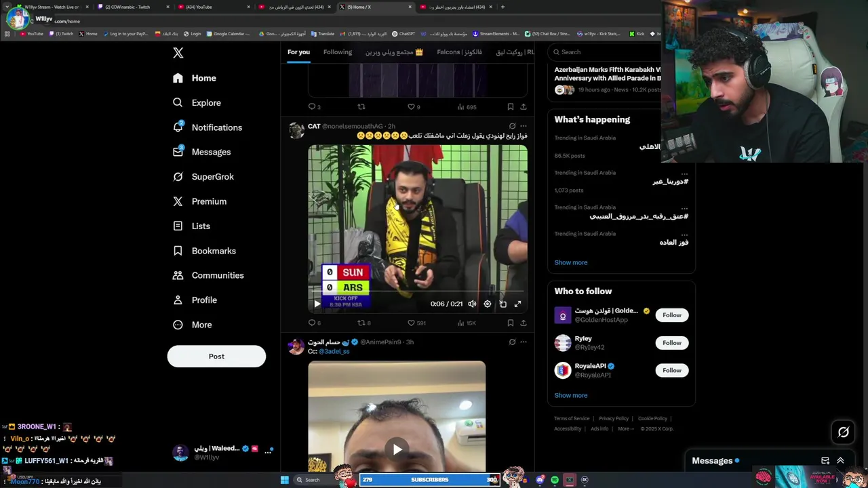Open Notifications from the sidebar
Viewport: 868px width, 488px height.
point(208,127)
